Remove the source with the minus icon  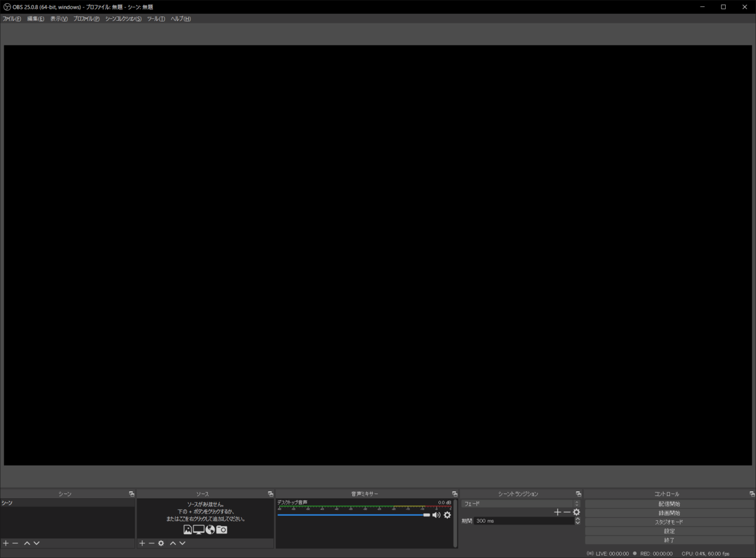[151, 543]
